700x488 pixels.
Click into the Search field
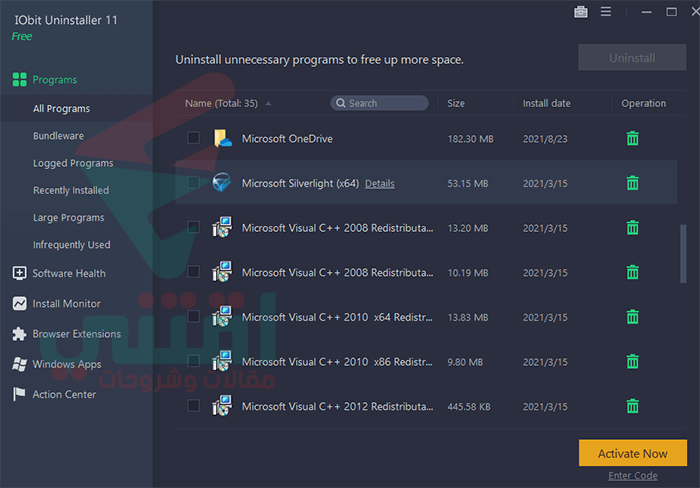pos(379,103)
